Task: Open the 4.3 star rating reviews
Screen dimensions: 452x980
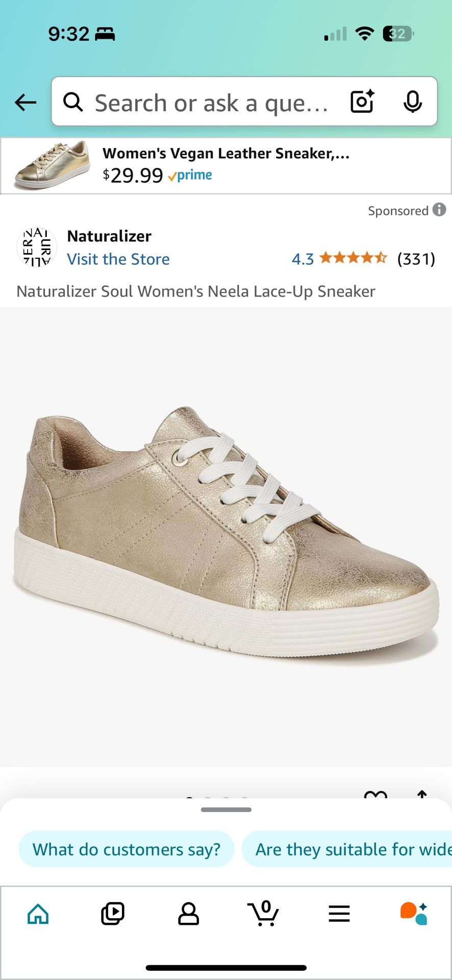Action: tap(363, 259)
